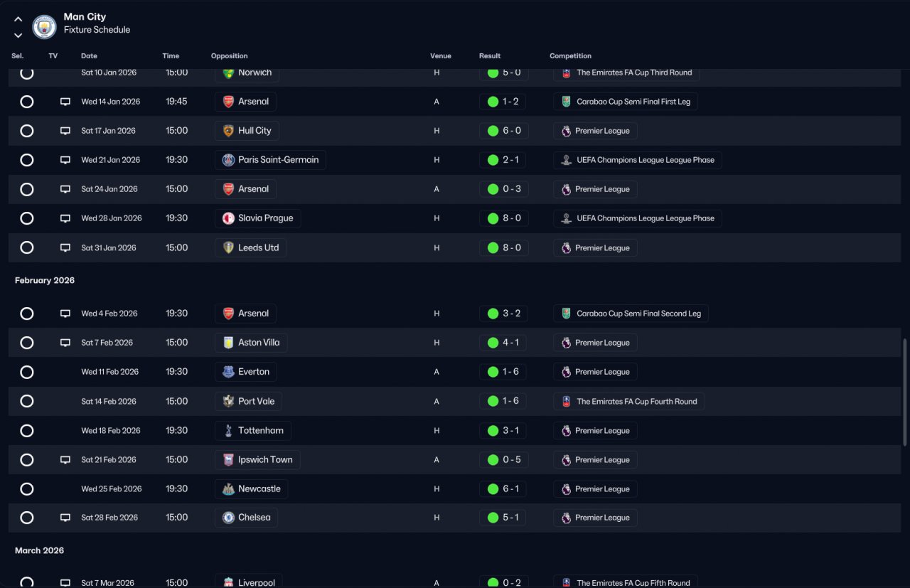The width and height of the screenshot is (910, 588).
Task: Click the up chevron beside Man City crest
Action: [18, 20]
